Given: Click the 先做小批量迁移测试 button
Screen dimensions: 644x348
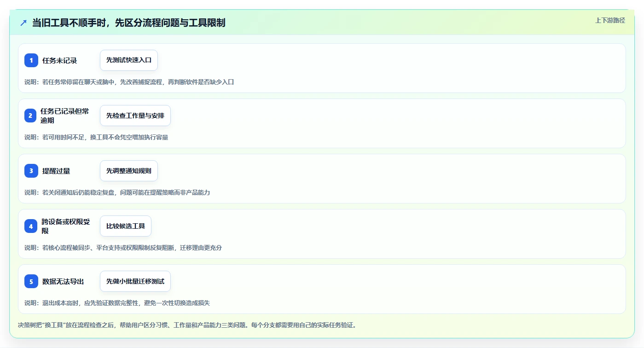Looking at the screenshot, I should point(135,281).
